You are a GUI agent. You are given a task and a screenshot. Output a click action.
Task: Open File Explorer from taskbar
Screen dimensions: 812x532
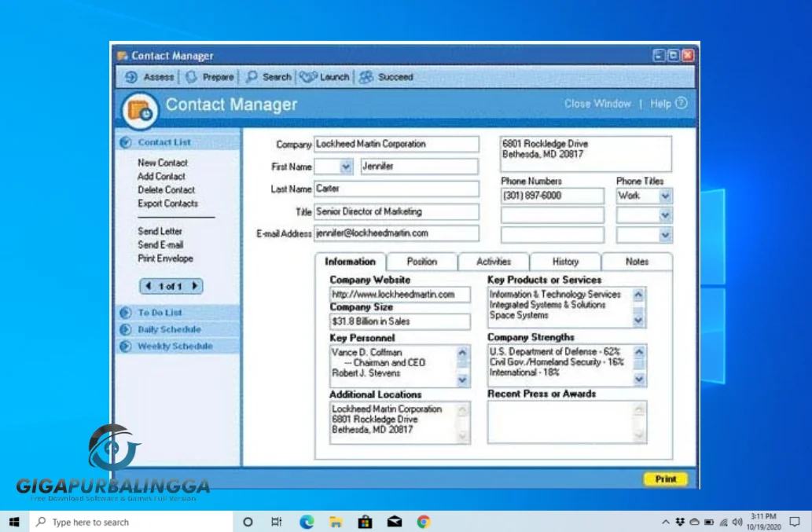tap(336, 522)
